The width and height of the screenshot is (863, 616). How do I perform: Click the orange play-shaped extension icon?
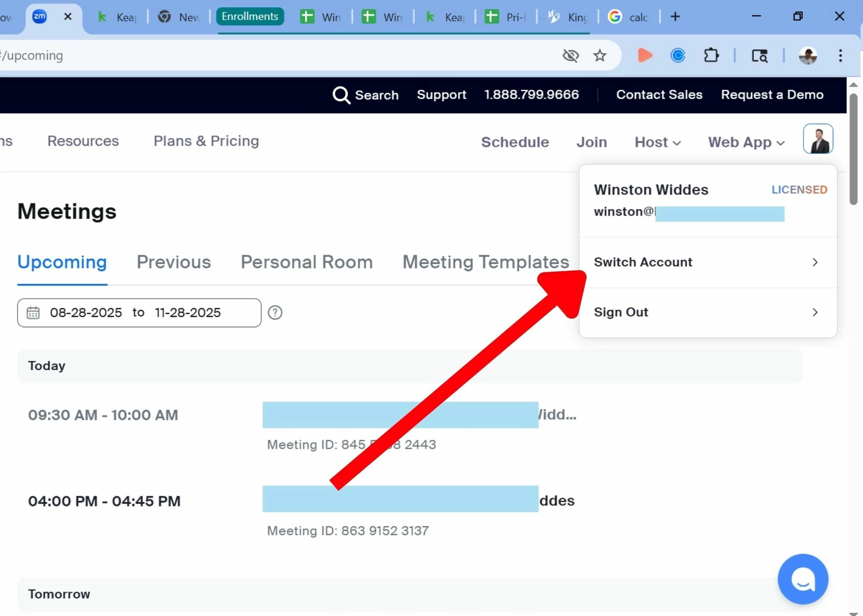[x=645, y=55]
